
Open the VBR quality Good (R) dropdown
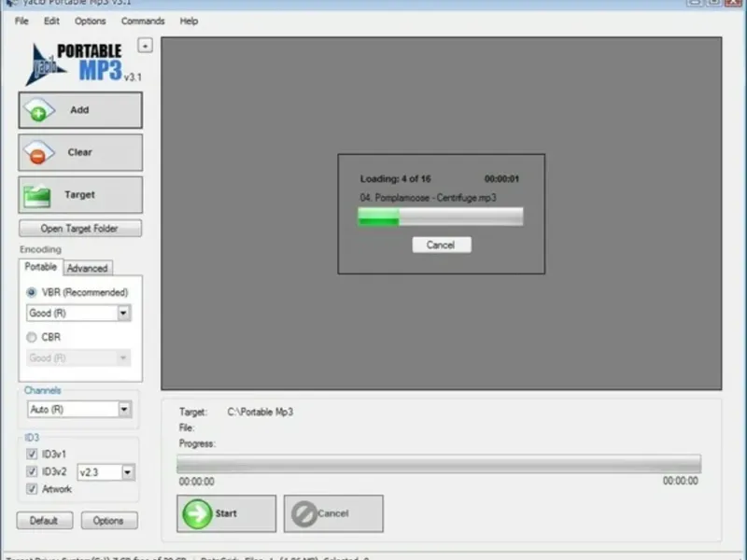[x=78, y=313]
